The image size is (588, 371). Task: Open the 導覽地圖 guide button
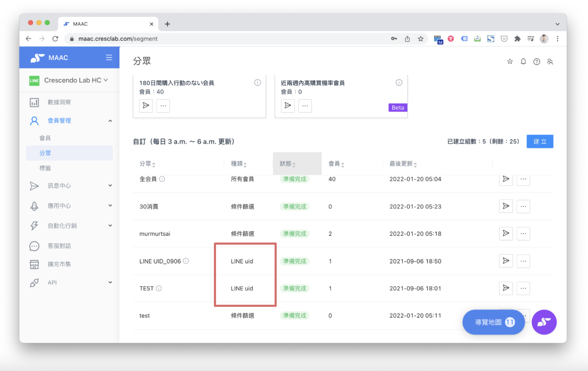[493, 322]
